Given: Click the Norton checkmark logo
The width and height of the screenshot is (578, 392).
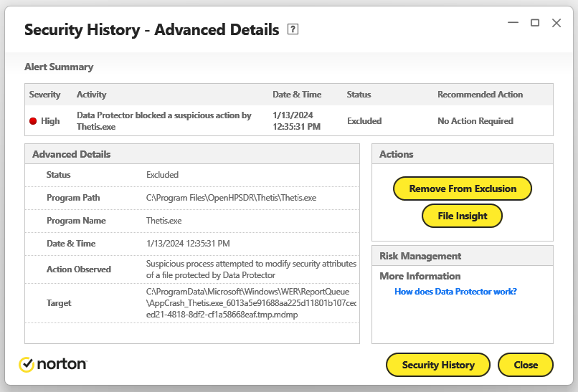Looking at the screenshot, I should [x=27, y=364].
